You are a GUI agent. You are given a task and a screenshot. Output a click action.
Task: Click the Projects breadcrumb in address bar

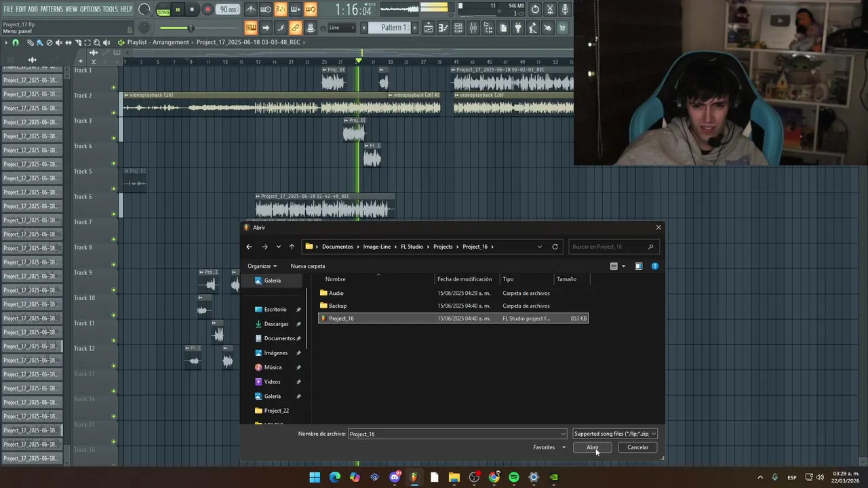pos(443,247)
